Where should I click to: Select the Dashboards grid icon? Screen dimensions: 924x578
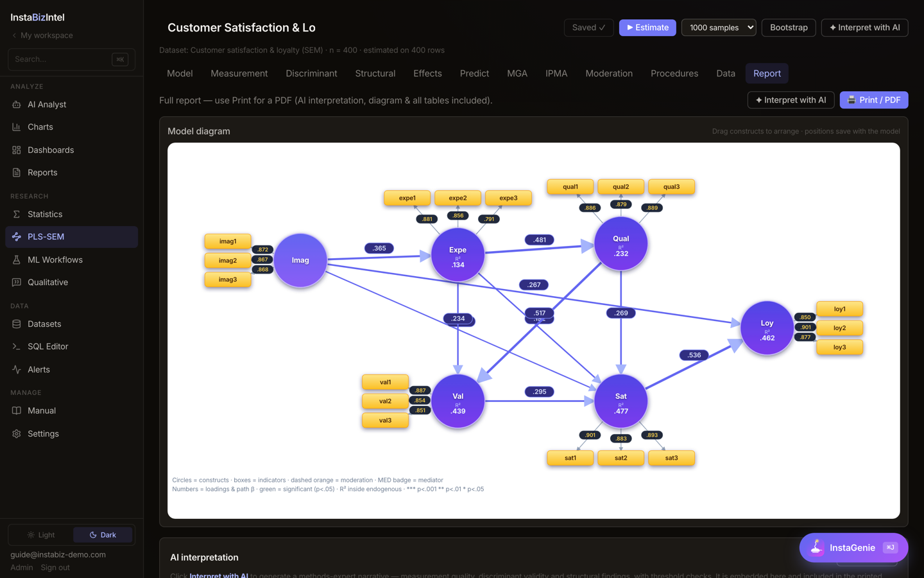click(17, 150)
